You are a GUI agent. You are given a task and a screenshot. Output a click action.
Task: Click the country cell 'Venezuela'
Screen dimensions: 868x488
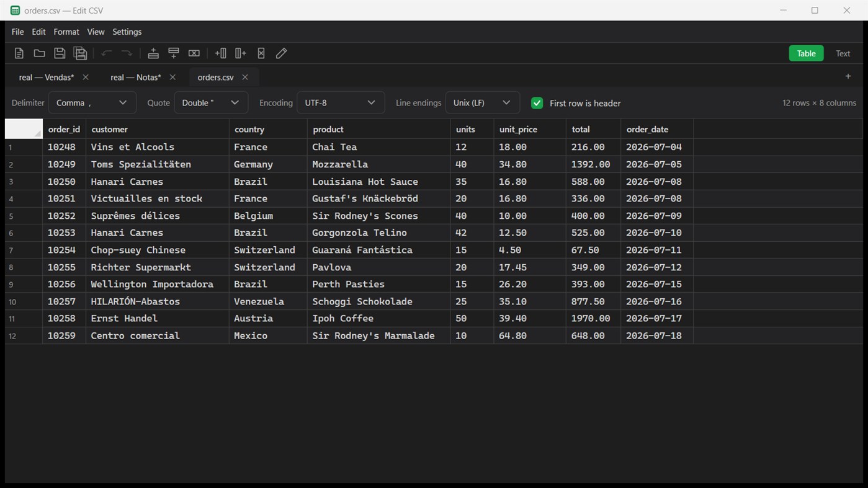click(x=268, y=301)
